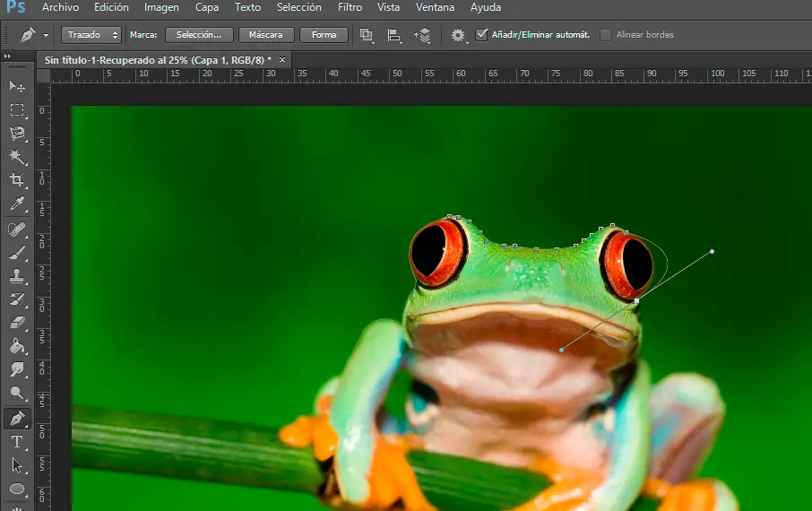Pick the Eyedropper tool

click(x=16, y=205)
